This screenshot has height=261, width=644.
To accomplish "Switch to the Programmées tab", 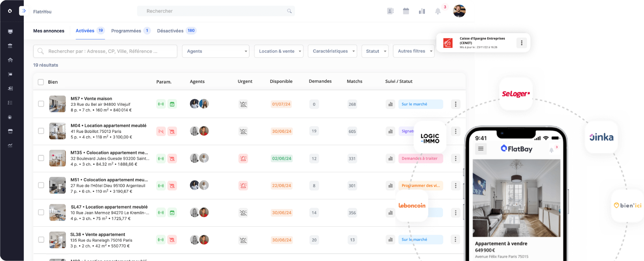I will (126, 31).
